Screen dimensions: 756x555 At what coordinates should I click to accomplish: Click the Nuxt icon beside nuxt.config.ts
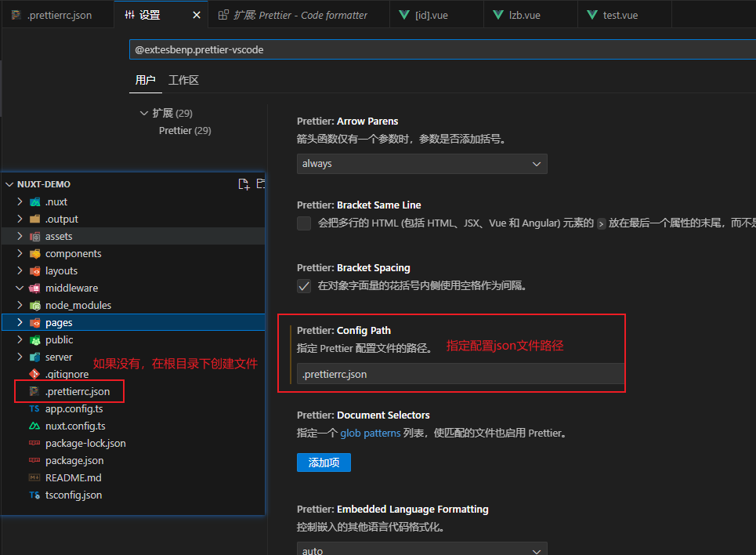click(x=34, y=426)
